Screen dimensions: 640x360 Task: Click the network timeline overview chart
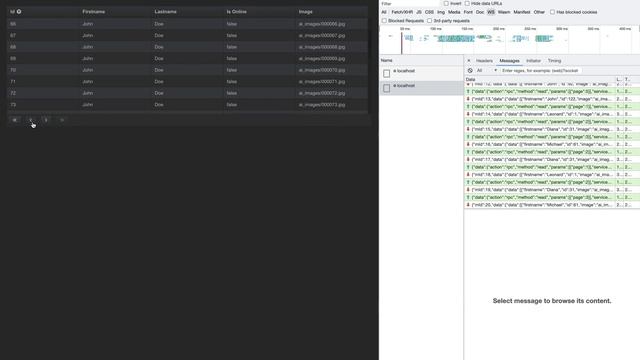tap(509, 40)
